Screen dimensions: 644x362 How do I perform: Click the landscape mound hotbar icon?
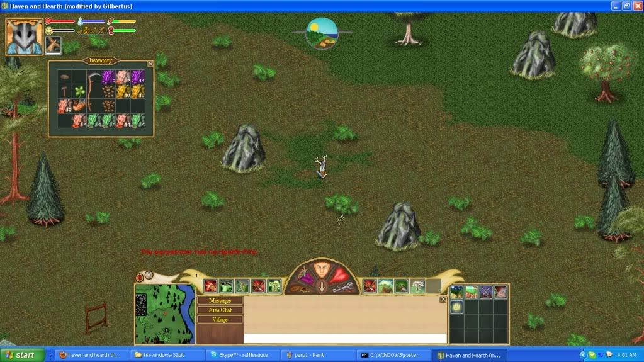point(385,286)
